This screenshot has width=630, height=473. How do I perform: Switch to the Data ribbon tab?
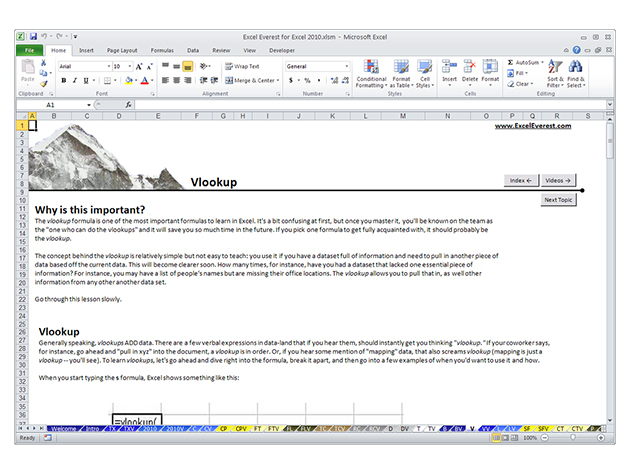(193, 50)
